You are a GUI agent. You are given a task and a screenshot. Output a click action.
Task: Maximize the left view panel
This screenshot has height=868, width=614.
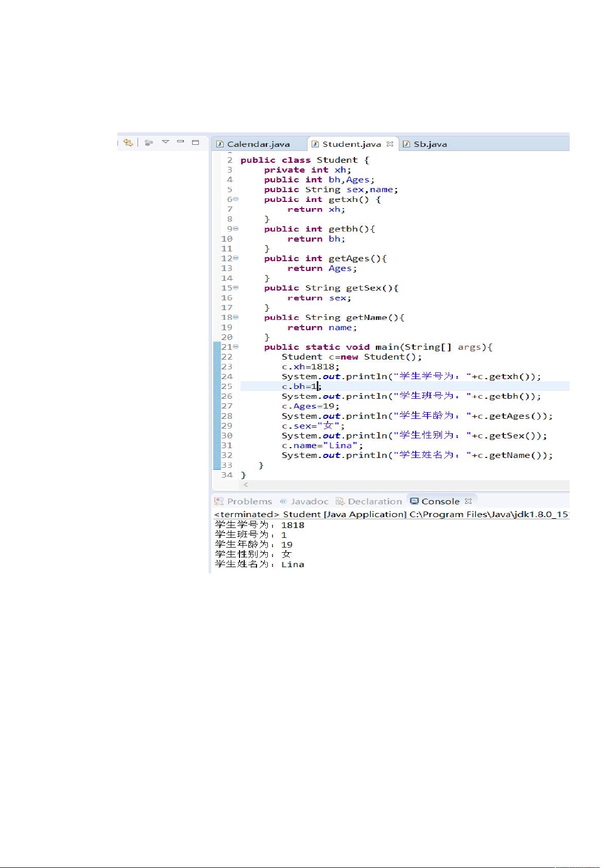pos(196,142)
